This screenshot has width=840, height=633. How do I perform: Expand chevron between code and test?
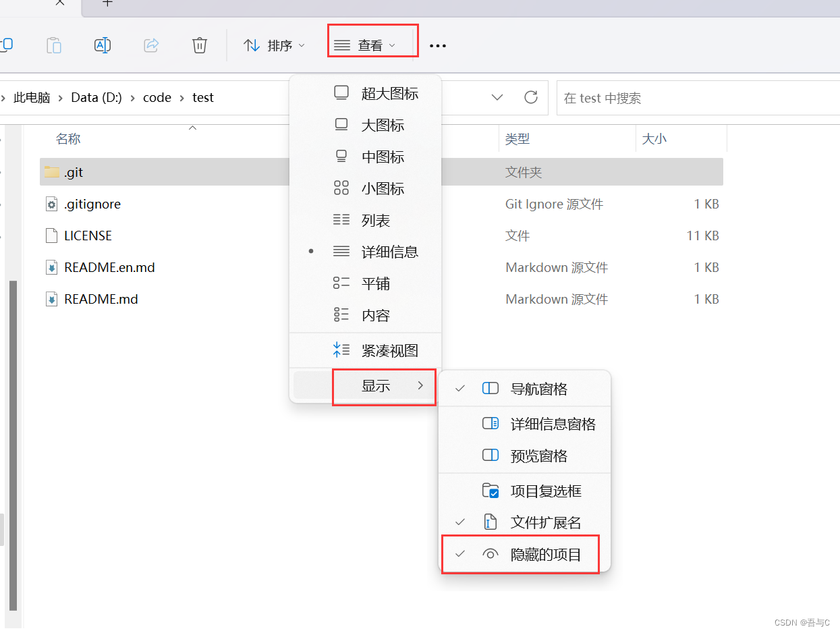click(181, 97)
